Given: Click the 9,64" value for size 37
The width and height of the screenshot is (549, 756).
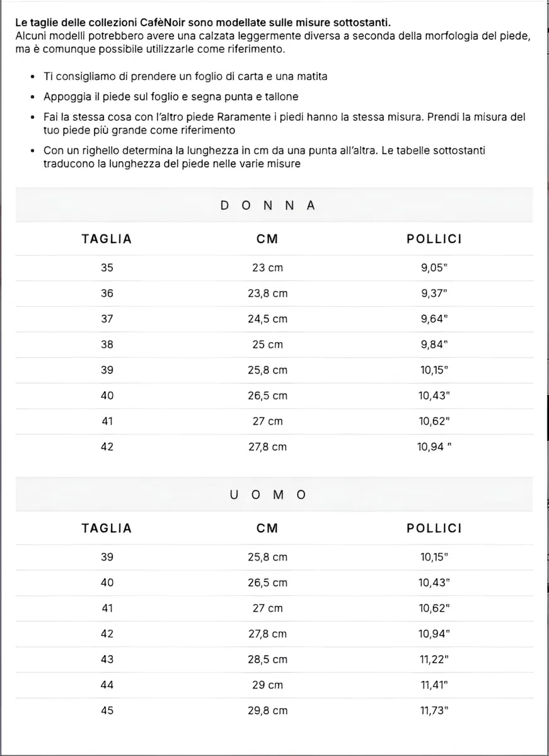Looking at the screenshot, I should [434, 319].
